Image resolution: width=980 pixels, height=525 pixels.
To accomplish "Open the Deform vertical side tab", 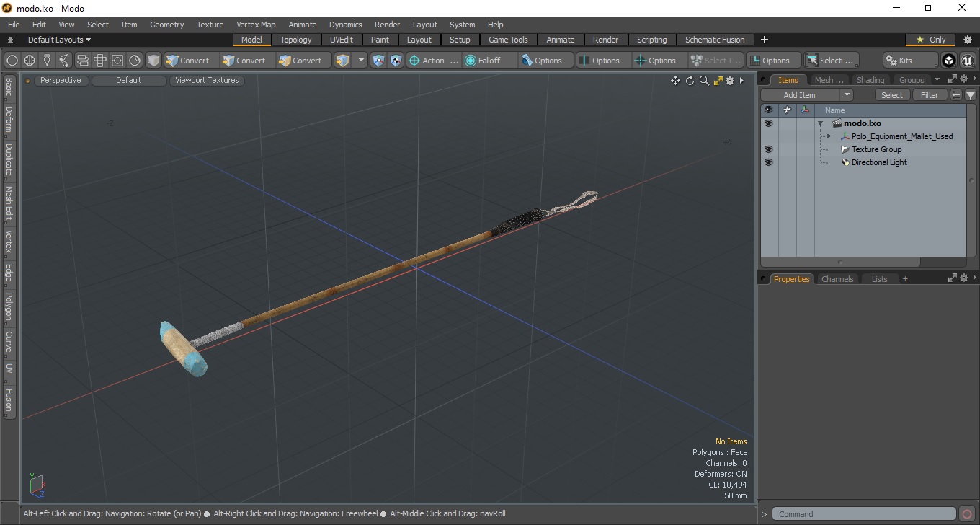I will [9, 120].
